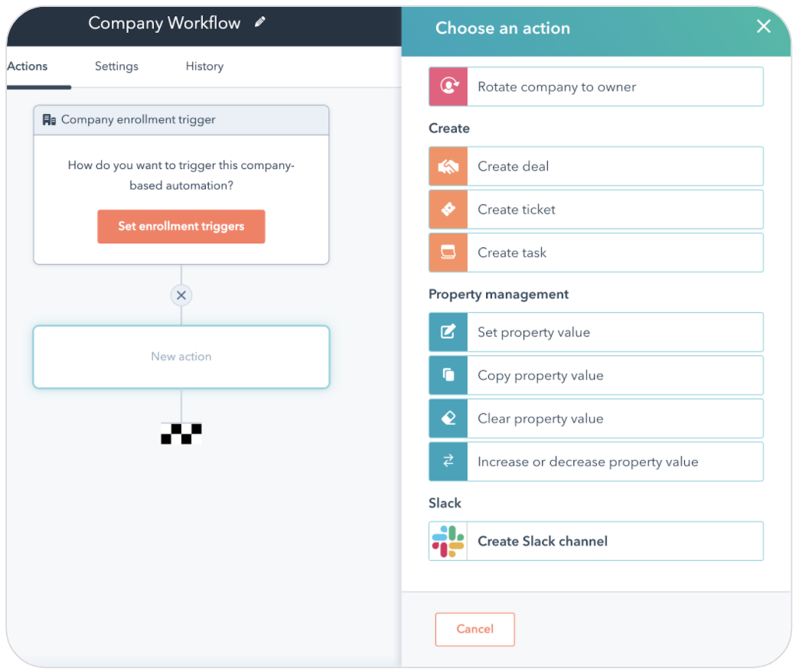The image size is (799, 672).
Task: Select the Actions tab
Action: (x=28, y=67)
